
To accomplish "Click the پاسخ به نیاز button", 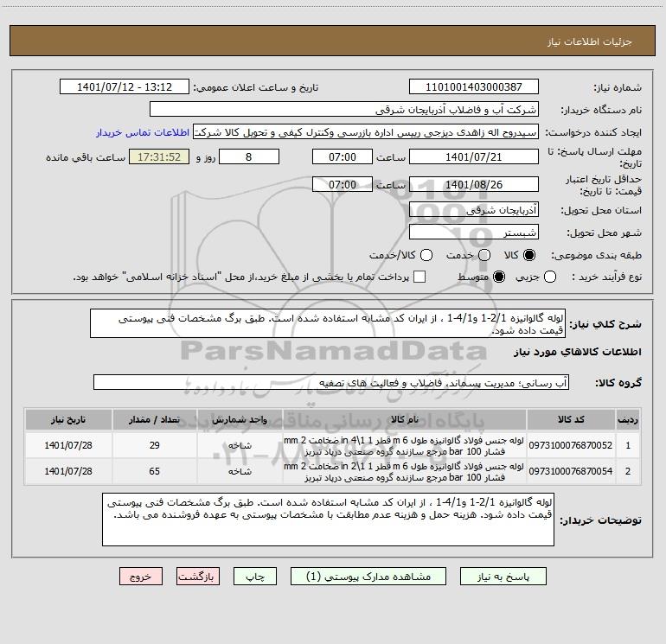I will click(503, 577).
